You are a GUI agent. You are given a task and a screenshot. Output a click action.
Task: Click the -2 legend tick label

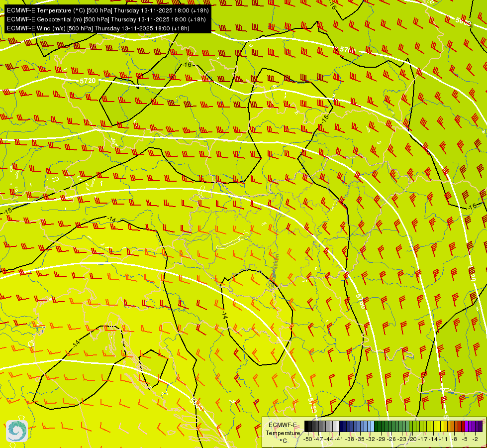point(475,439)
